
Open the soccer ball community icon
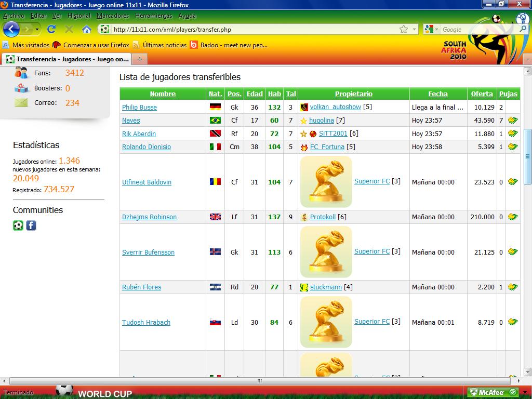point(18,225)
